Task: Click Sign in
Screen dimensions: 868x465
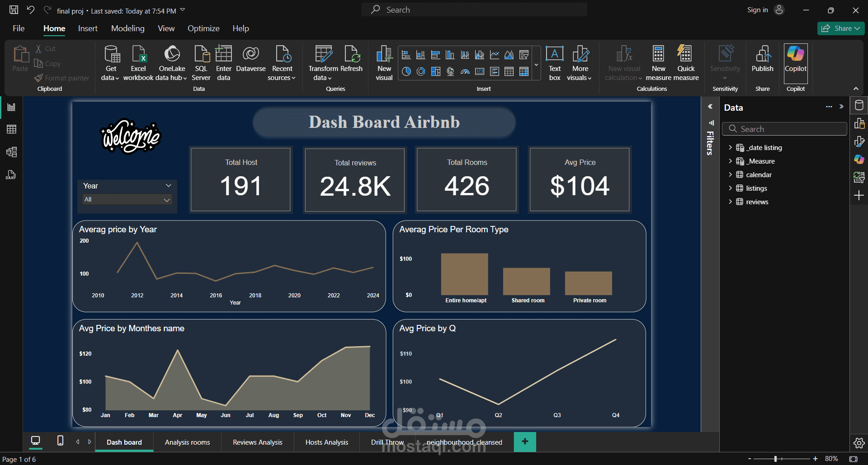Action: click(757, 10)
